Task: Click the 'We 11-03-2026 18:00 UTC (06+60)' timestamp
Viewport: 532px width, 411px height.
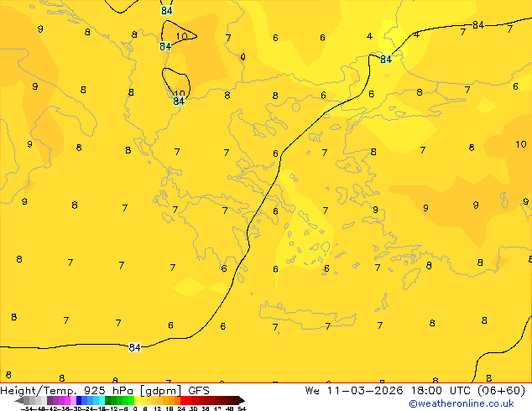Action: (x=415, y=391)
